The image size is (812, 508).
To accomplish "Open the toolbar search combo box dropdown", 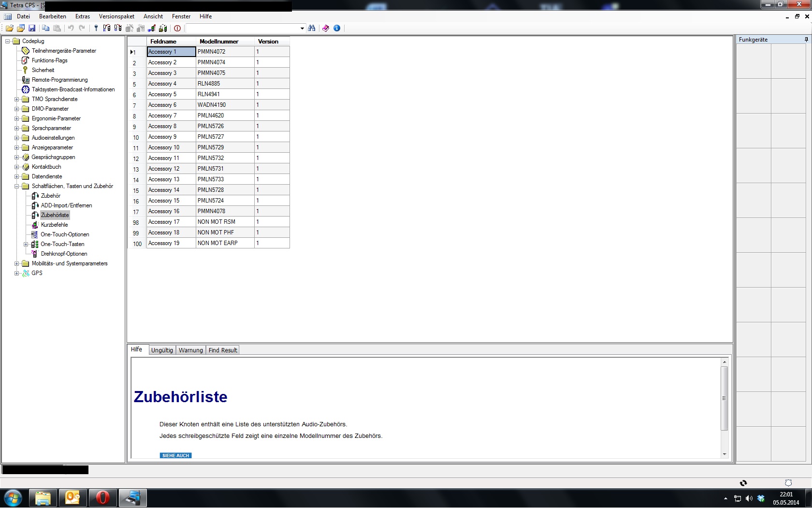I will (302, 29).
